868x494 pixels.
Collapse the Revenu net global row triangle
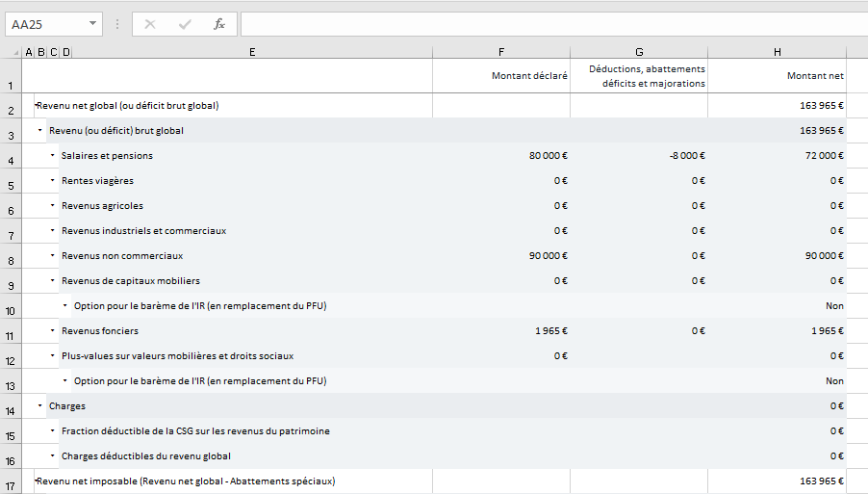(x=36, y=105)
